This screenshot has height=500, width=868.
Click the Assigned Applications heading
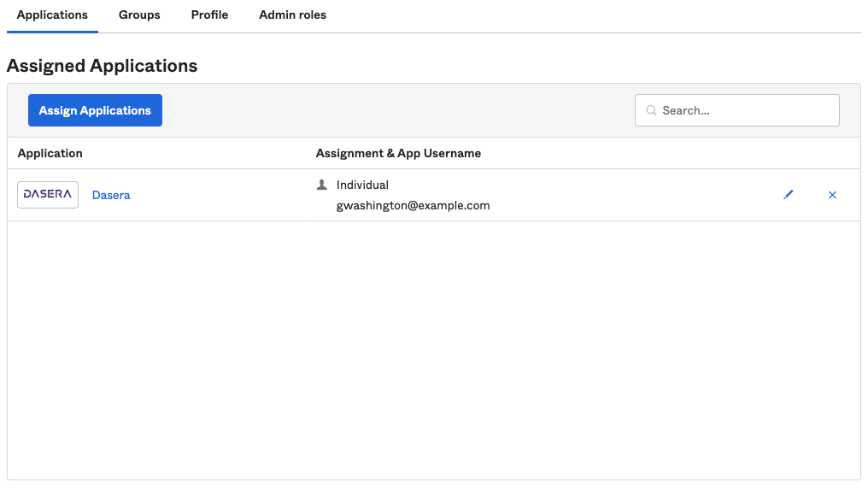[x=102, y=66]
